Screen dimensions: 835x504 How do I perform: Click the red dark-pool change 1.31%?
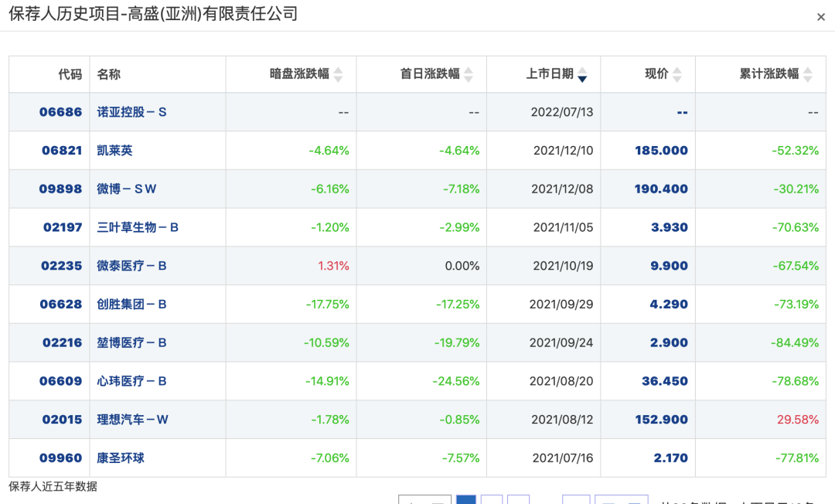[x=333, y=266]
